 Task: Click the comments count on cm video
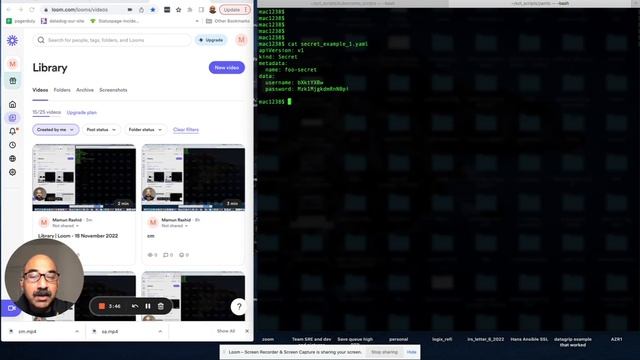coord(168,255)
